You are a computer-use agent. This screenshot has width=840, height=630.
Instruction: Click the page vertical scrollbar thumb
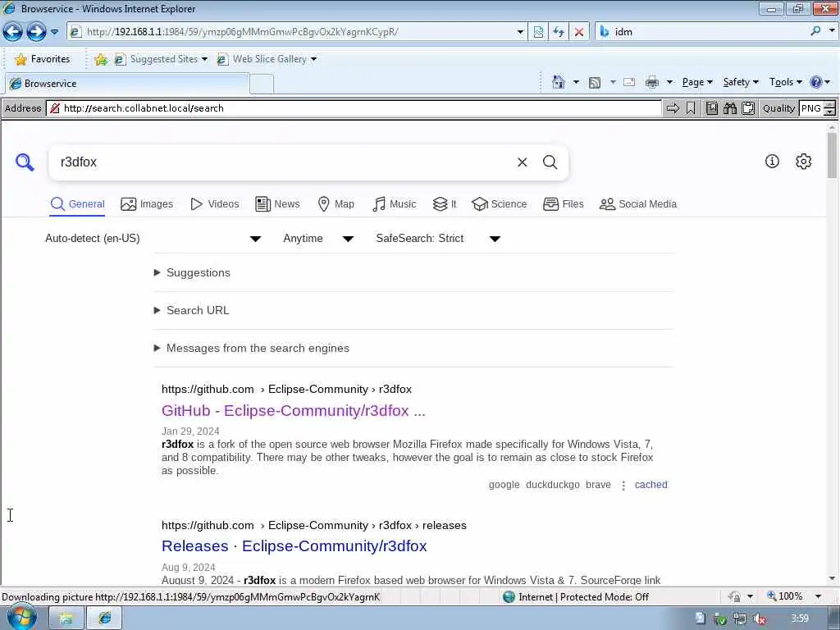coord(832,155)
